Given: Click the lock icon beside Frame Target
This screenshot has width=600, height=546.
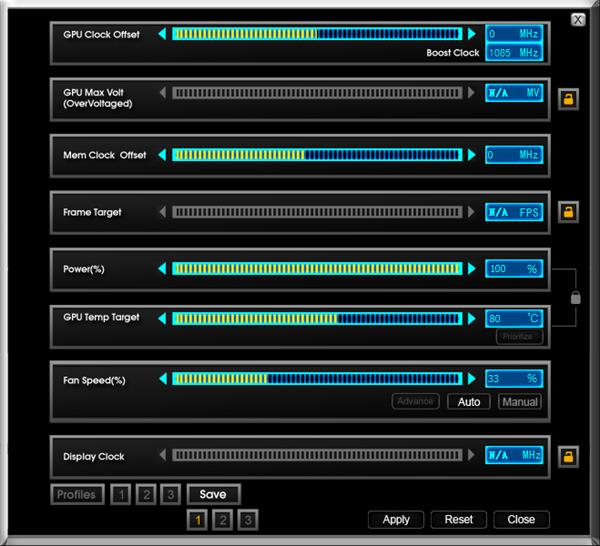Looking at the screenshot, I should point(567,212).
